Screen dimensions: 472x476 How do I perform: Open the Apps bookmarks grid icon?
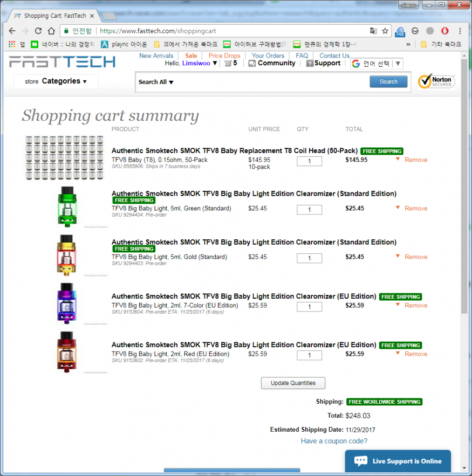[x=12, y=44]
